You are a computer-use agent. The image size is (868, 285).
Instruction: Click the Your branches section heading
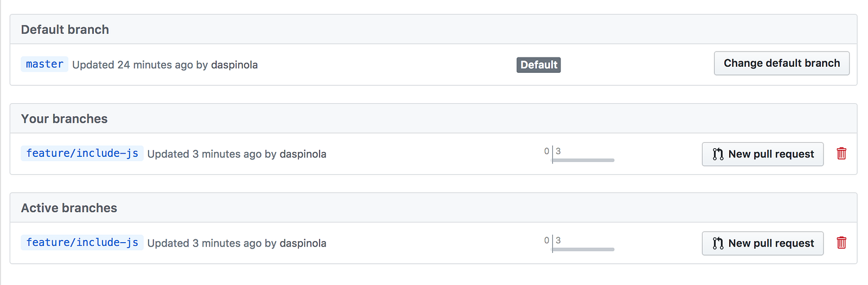tap(65, 119)
